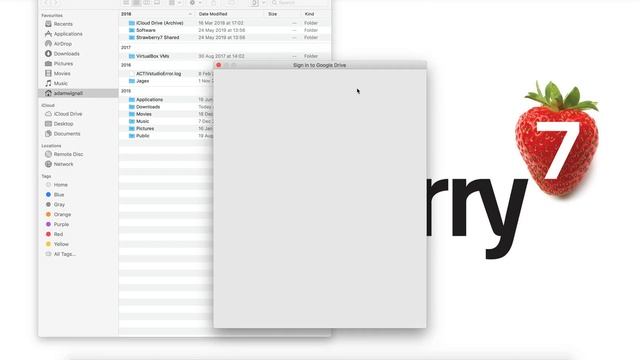Toggle the sort-direction arrow in name column

[x=190, y=14]
